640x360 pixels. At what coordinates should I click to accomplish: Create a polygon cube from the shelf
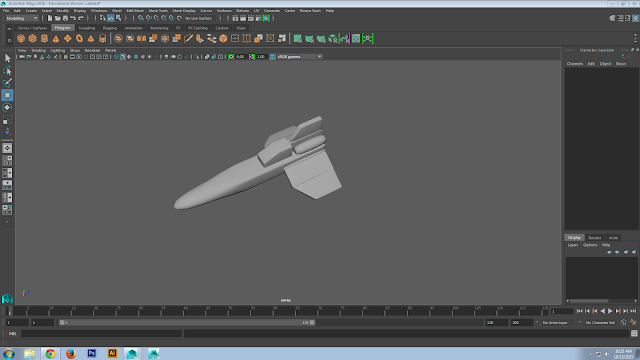pyautogui.click(x=32, y=38)
